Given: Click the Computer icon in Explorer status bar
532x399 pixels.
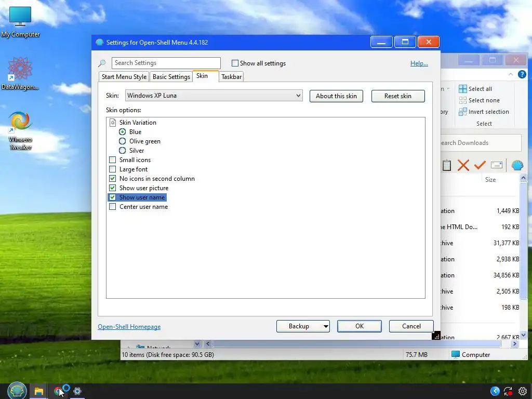Looking at the screenshot, I should pos(456,354).
